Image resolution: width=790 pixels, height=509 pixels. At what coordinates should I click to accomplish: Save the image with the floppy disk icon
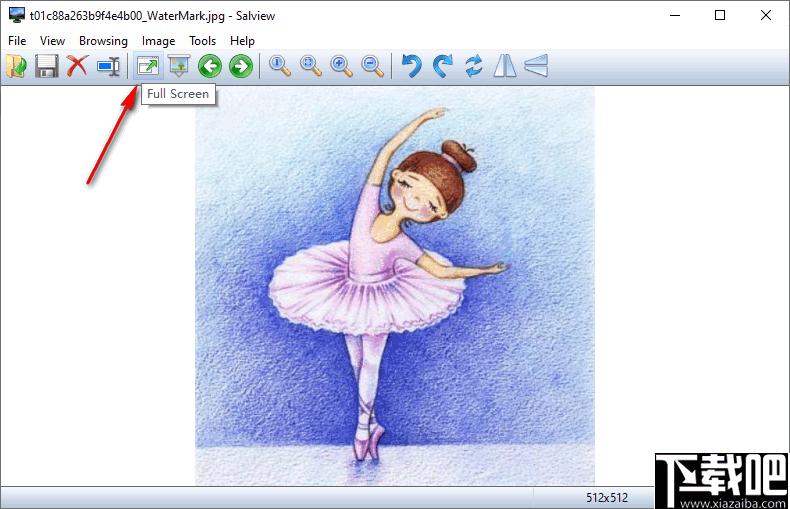click(47, 66)
